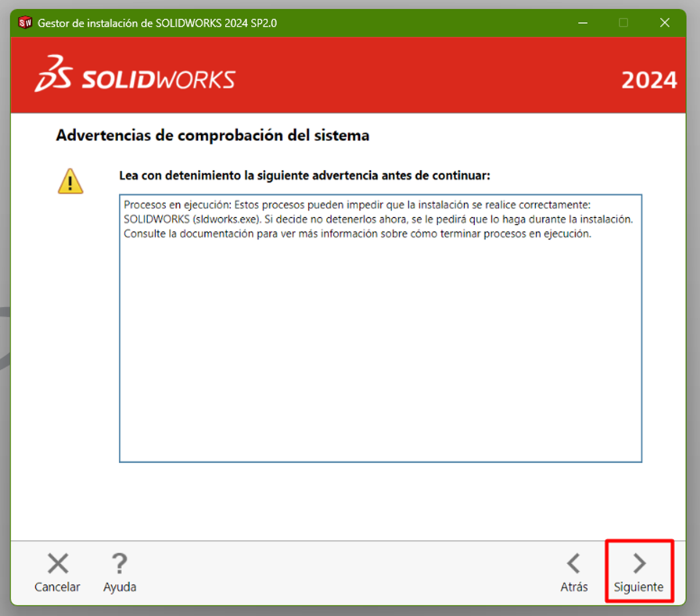Click the 'Procesos en ejecución' warning line
The width and height of the screenshot is (700, 616).
click(357, 205)
